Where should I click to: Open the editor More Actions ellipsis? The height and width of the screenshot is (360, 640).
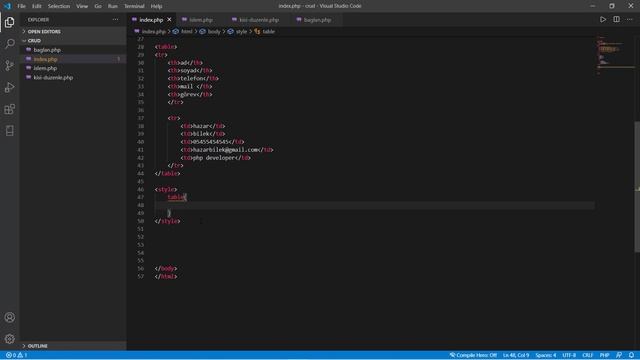pos(630,20)
